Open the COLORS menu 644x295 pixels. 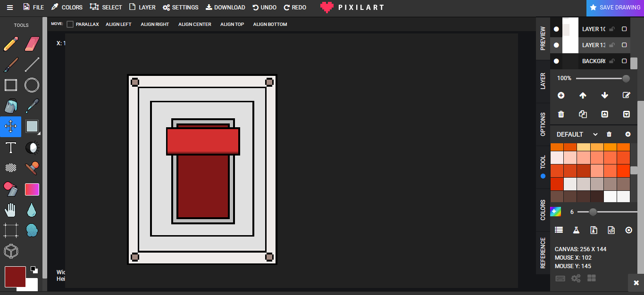click(x=67, y=8)
